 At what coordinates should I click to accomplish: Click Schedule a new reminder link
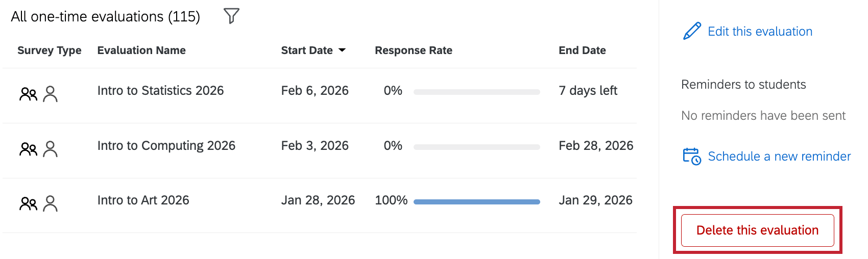coord(779,156)
